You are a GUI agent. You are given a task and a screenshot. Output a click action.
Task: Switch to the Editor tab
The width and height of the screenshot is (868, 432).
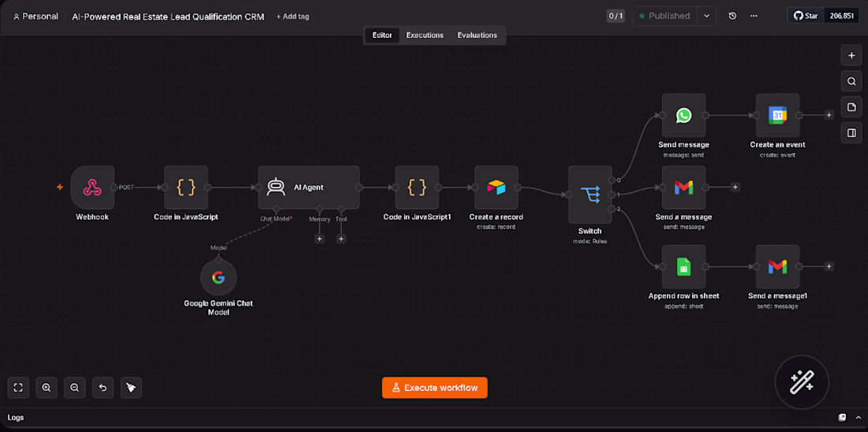click(x=382, y=35)
